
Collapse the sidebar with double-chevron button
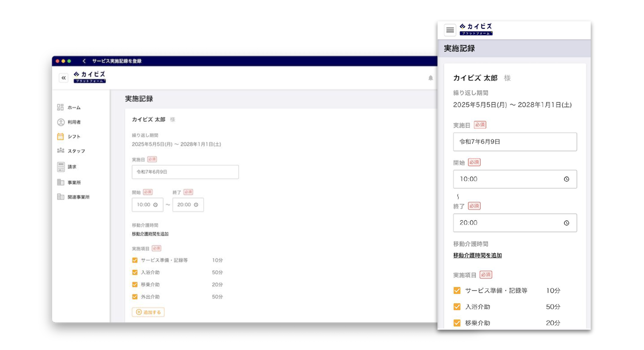click(x=63, y=78)
